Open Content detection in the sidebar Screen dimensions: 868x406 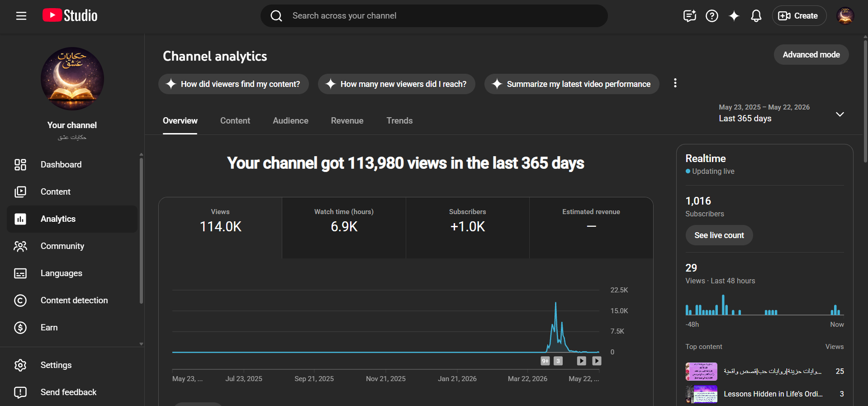(x=72, y=301)
